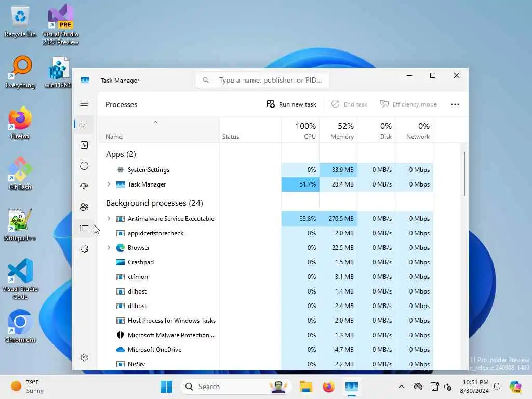Viewport: 532px width, 399px height.
Task: Open Recycle Bin desktop icon
Action: click(x=20, y=21)
